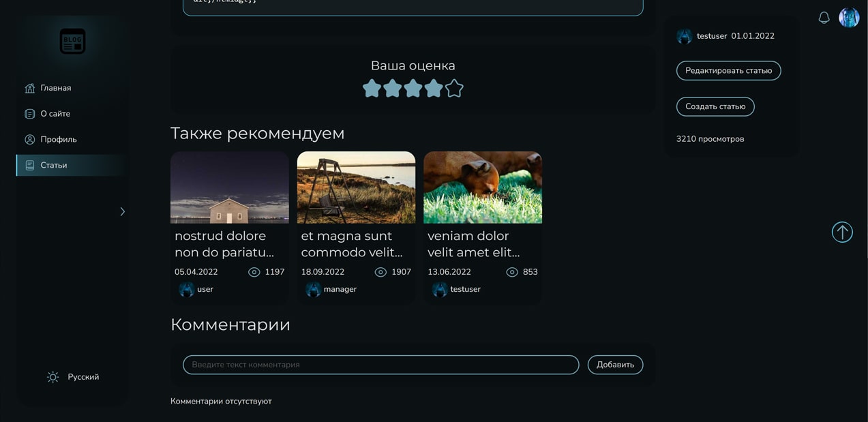Open article titled nostrud dolore non do pariatu...
The width and height of the screenshot is (868, 422).
click(224, 244)
